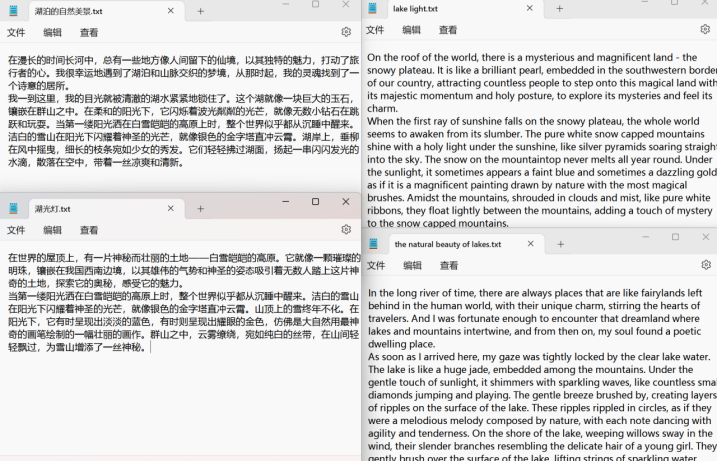The image size is (718, 461).
Task: Open 文件 menu in lake light.txt window
Action: [375, 30]
